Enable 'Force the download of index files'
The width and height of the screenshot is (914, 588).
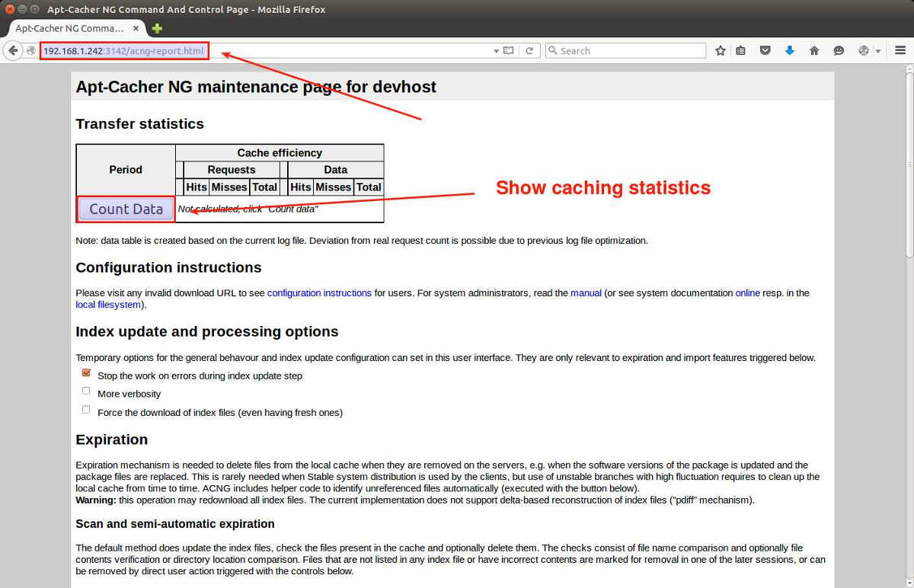click(x=86, y=409)
